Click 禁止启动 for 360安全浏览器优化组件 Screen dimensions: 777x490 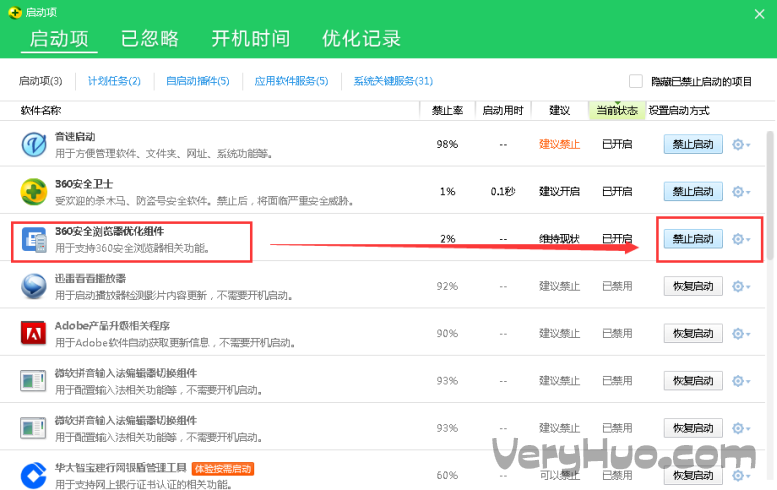[693, 239]
